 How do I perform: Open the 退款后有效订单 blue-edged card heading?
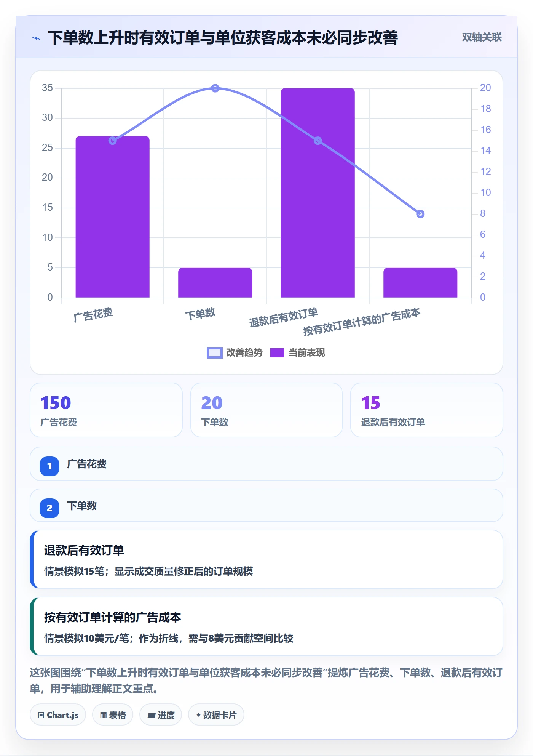point(84,550)
